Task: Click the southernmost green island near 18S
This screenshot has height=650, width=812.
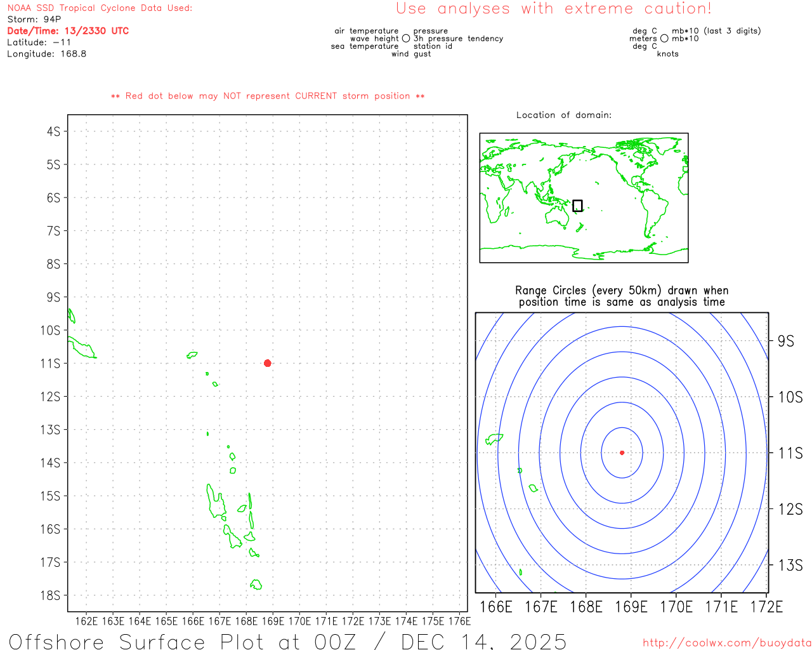Action: [256, 584]
